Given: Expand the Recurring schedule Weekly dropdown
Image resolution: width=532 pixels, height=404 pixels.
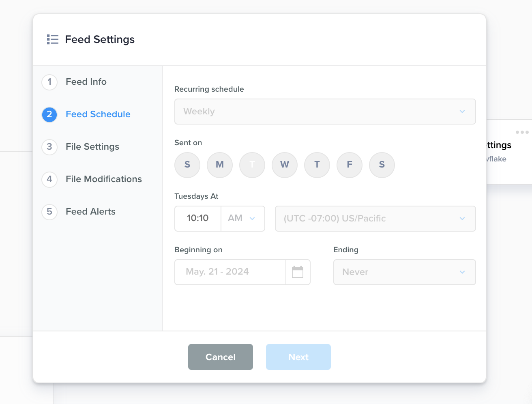Looking at the screenshot, I should click(325, 112).
